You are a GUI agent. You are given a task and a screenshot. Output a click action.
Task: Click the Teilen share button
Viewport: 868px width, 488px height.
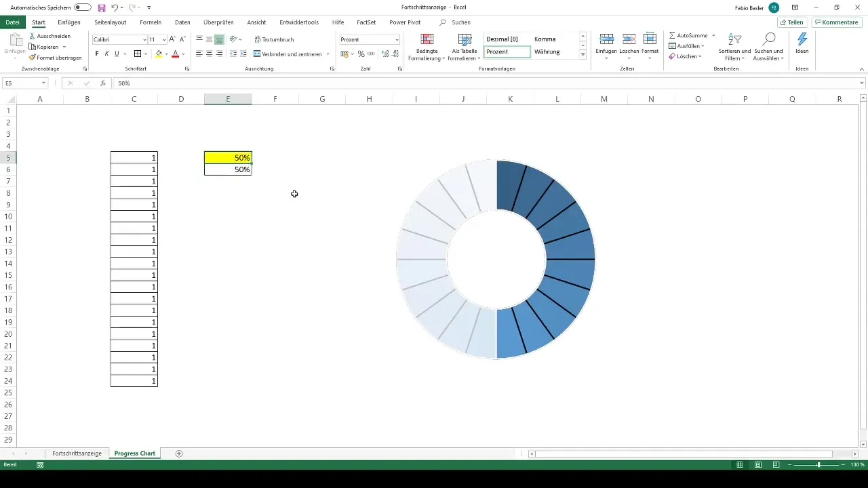tap(791, 22)
